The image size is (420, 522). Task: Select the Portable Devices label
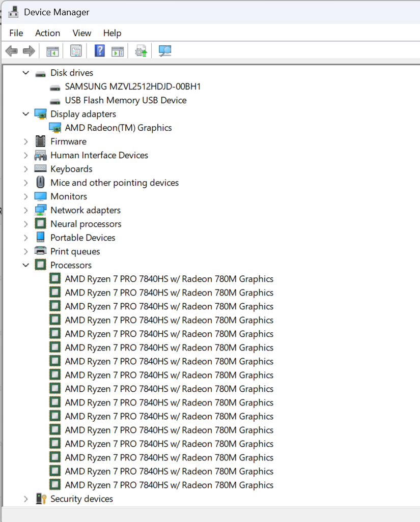tap(83, 238)
